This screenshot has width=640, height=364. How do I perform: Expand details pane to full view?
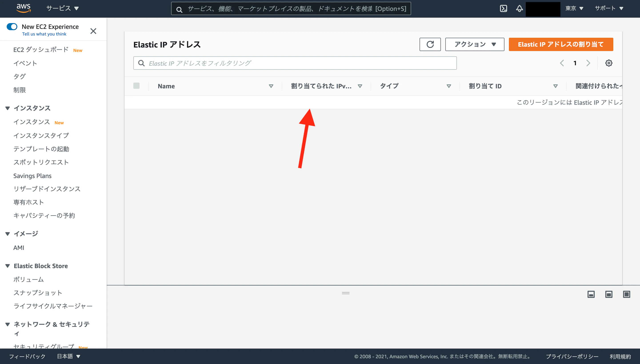[x=626, y=294]
